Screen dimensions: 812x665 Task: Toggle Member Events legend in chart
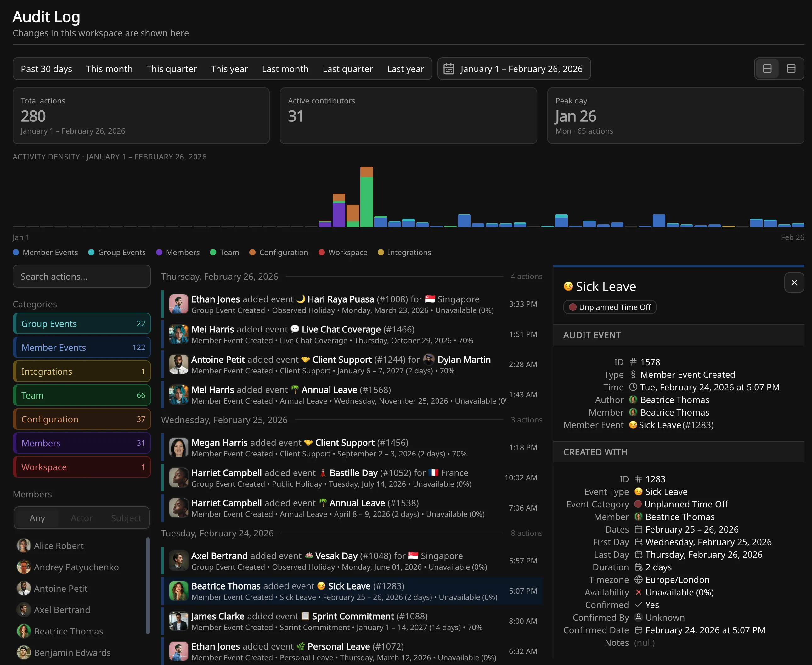tap(45, 252)
